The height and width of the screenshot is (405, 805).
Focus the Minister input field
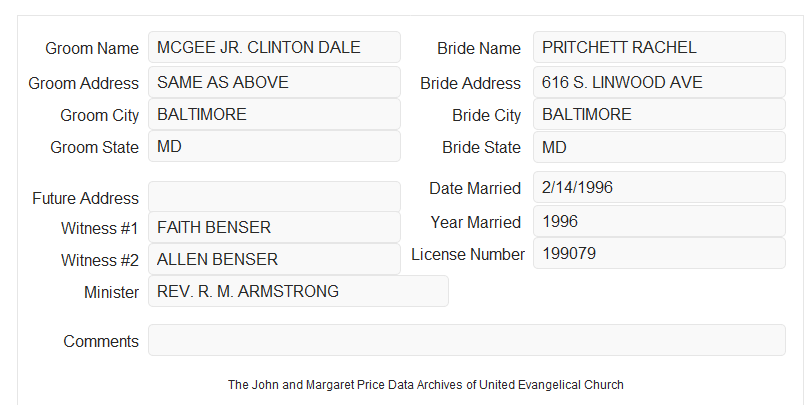pos(298,291)
